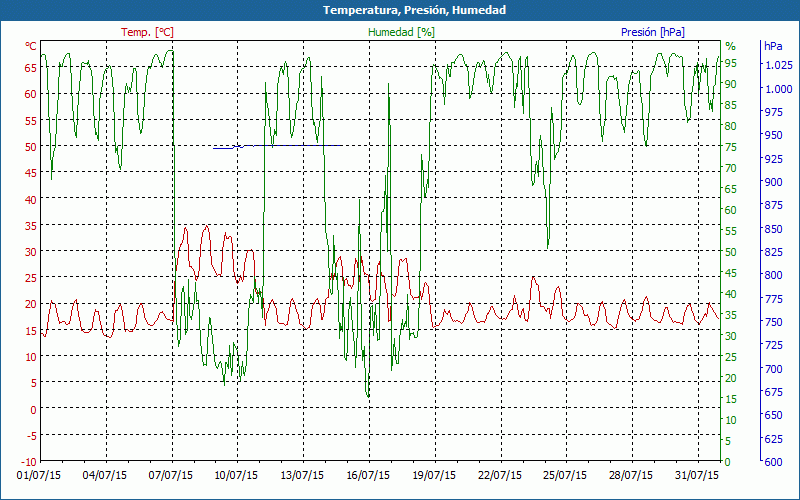Click the 750 pressure axis value
Image resolution: width=800 pixels, height=500 pixels.
click(773, 321)
